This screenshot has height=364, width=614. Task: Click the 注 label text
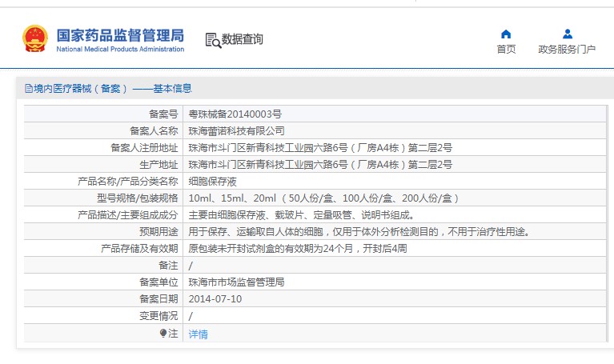173,334
